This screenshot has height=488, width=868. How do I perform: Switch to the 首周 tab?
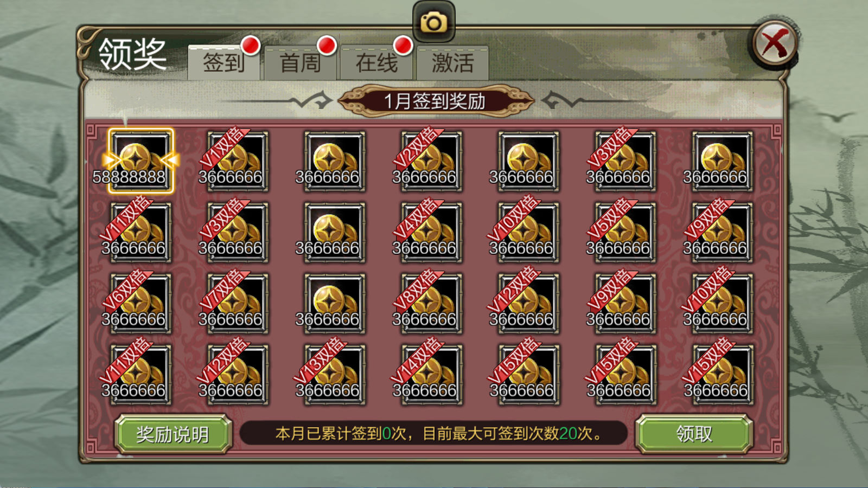(300, 62)
